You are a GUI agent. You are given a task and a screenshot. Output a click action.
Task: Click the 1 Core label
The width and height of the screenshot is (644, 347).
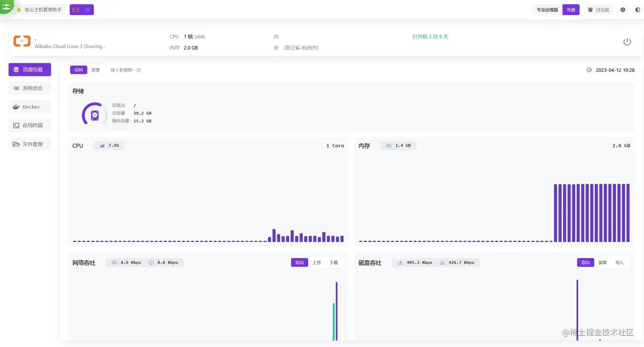click(x=335, y=146)
